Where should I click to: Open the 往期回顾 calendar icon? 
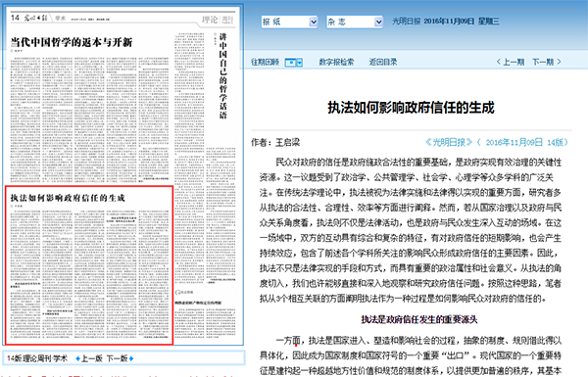click(291, 63)
